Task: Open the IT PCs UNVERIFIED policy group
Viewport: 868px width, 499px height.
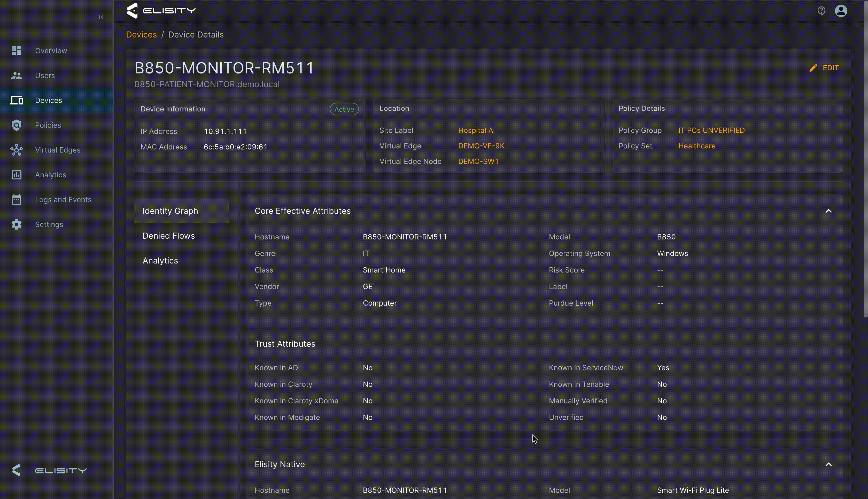Action: click(x=711, y=130)
